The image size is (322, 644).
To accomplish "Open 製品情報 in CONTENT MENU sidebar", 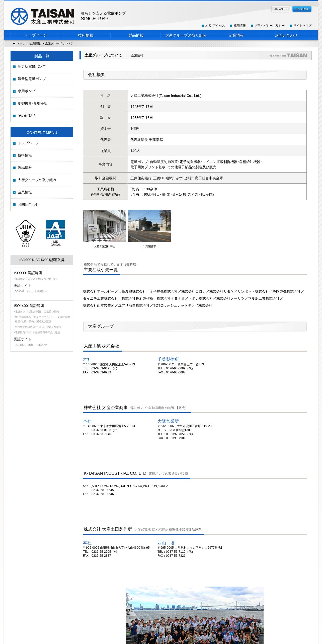I will (x=42, y=168).
